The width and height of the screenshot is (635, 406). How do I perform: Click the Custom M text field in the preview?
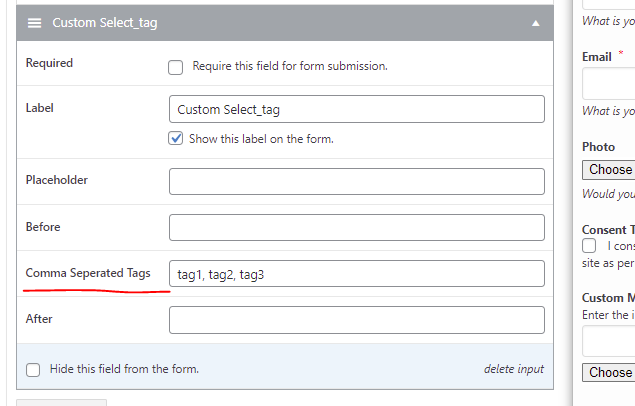click(x=609, y=341)
